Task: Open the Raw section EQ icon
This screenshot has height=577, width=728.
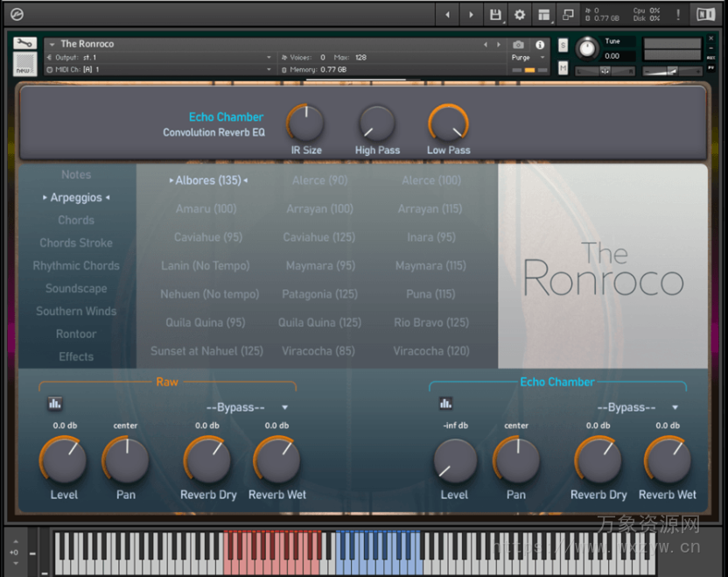Action: coord(54,403)
